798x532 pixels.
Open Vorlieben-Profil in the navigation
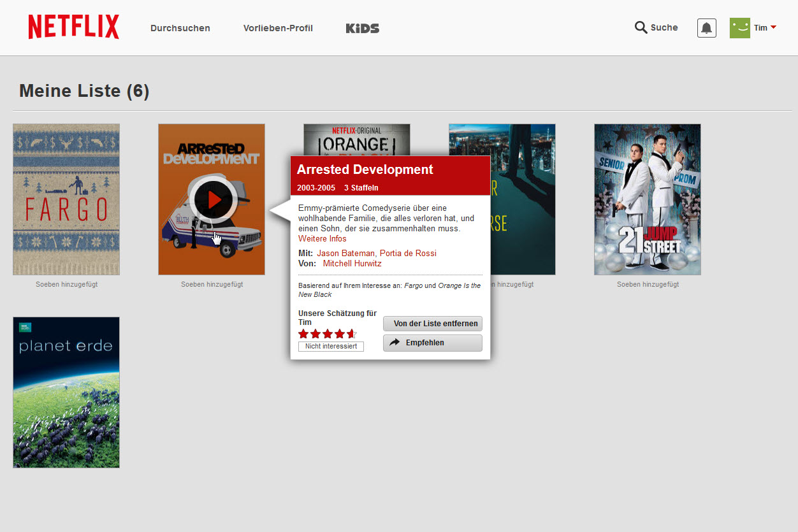click(278, 28)
